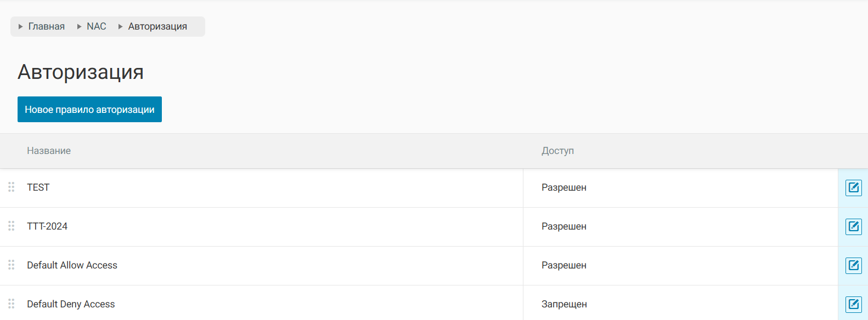The image size is (868, 320).
Task: Click the Default Deny Access name
Action: click(71, 304)
